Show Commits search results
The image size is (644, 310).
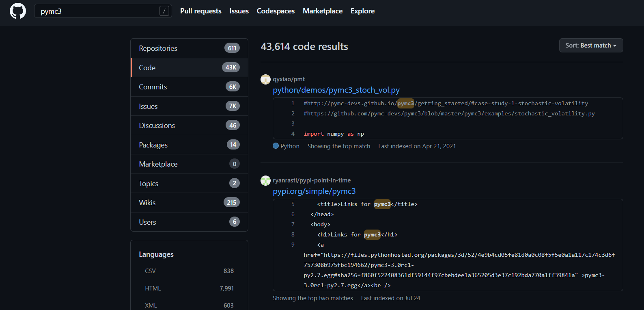click(189, 87)
